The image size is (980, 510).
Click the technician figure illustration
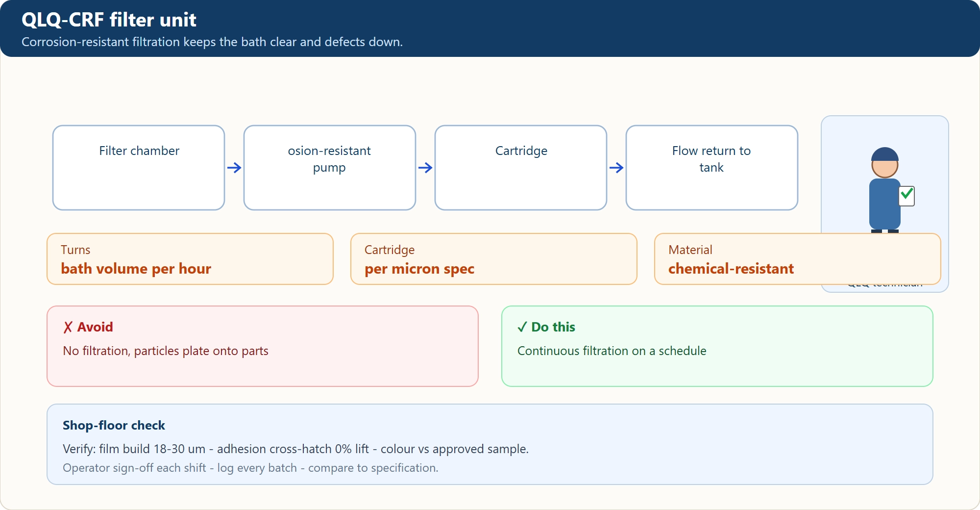point(885,190)
